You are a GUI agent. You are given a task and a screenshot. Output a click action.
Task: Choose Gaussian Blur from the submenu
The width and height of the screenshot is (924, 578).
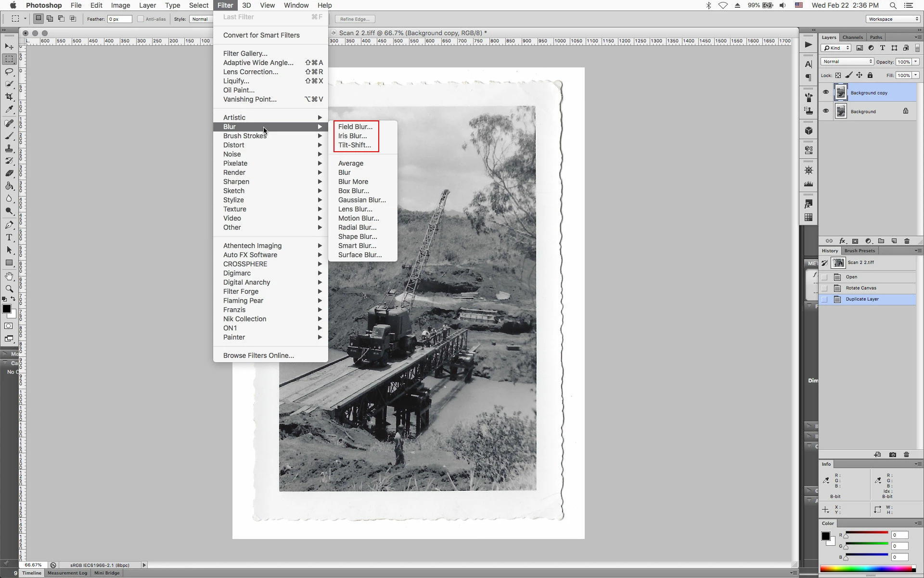tap(362, 200)
